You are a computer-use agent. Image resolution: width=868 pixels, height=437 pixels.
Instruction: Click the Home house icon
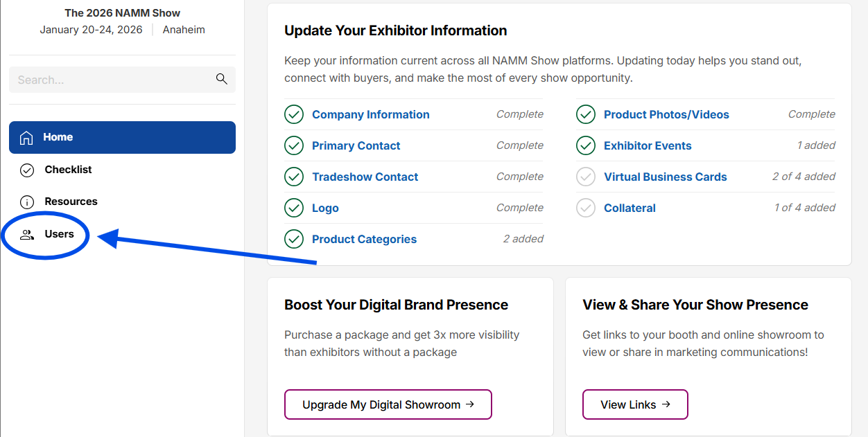[26, 137]
